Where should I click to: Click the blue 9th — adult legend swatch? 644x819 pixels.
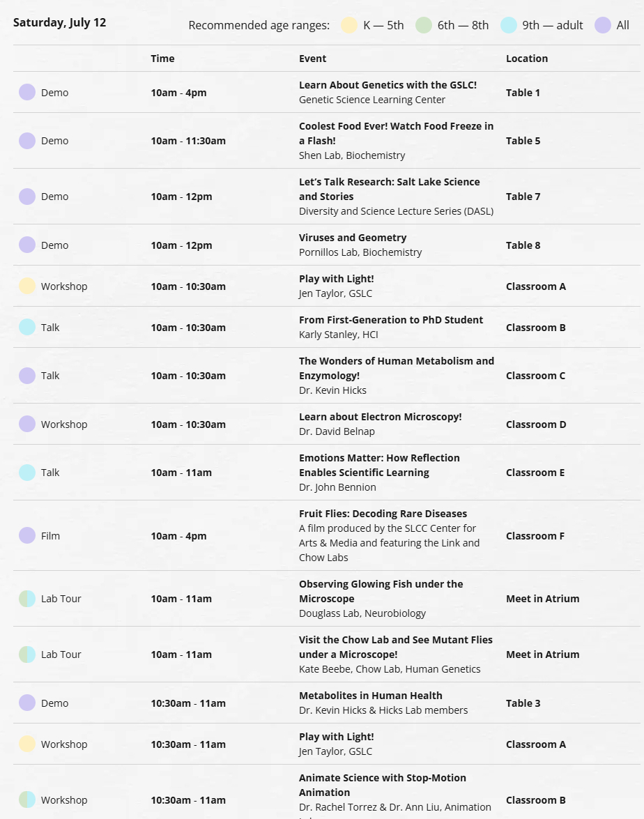pos(508,25)
